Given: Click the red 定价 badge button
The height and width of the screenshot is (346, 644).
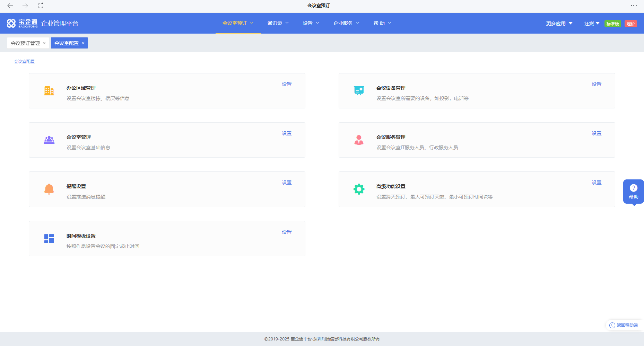Looking at the screenshot, I should point(630,24).
